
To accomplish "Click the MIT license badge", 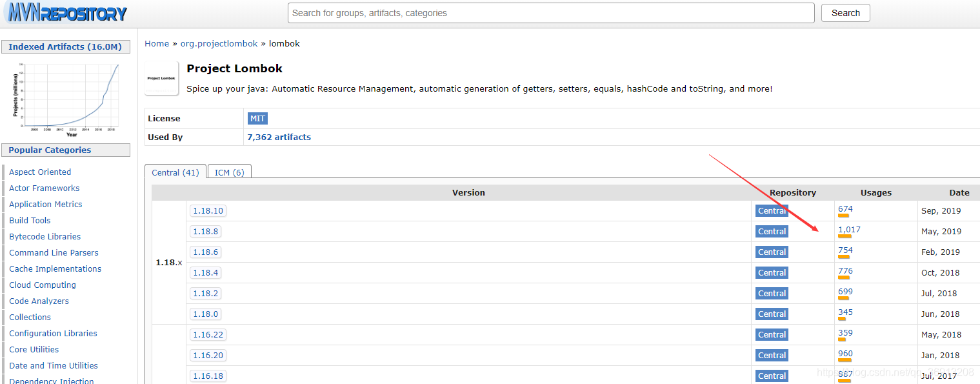I will pos(257,118).
